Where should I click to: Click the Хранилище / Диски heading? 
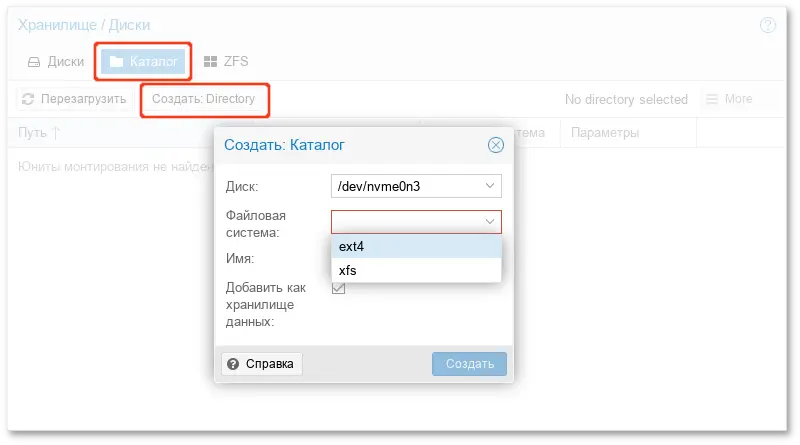[x=84, y=25]
